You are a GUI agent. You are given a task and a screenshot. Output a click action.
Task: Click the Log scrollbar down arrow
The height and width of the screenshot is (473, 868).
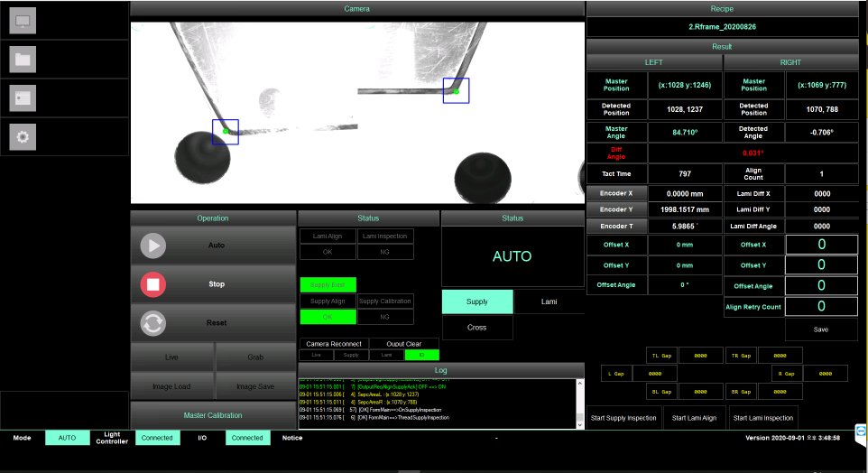579,425
